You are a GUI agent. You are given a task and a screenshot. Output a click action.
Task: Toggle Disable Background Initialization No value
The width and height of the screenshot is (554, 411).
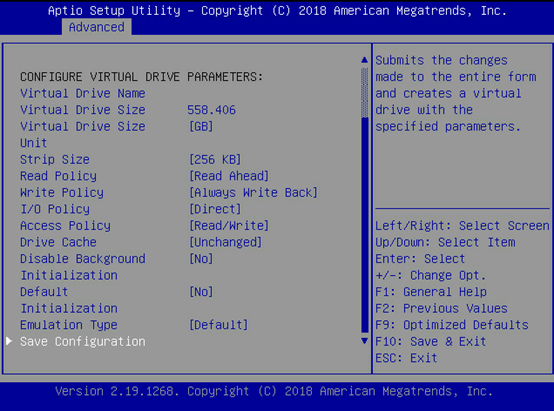pos(201,259)
